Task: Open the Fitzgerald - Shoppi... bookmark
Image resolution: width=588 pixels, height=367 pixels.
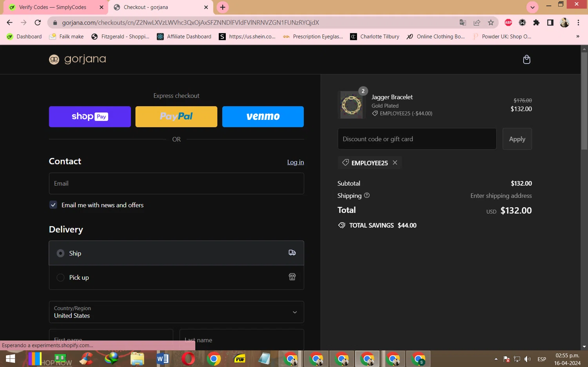Action: click(120, 36)
